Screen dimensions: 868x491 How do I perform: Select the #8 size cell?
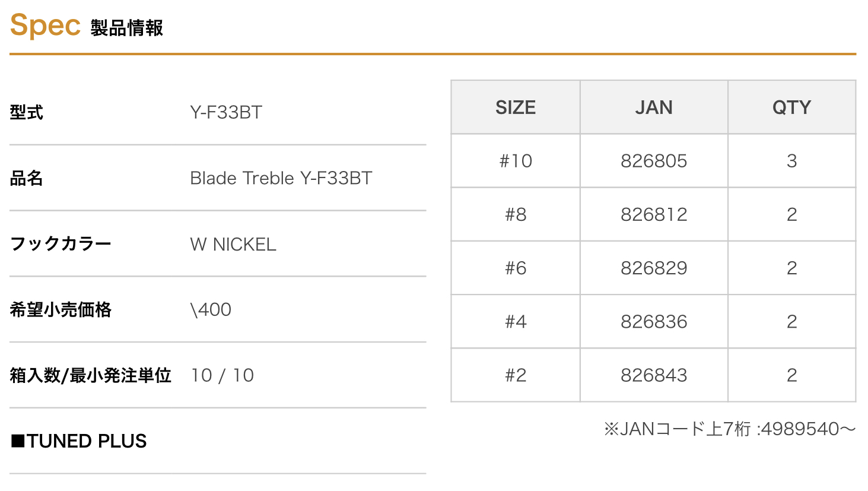click(x=516, y=214)
